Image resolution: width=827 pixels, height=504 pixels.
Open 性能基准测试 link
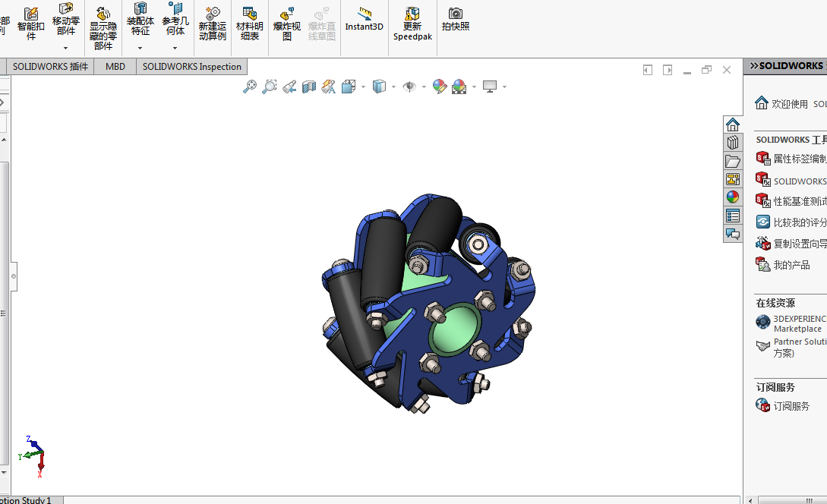[791, 201]
